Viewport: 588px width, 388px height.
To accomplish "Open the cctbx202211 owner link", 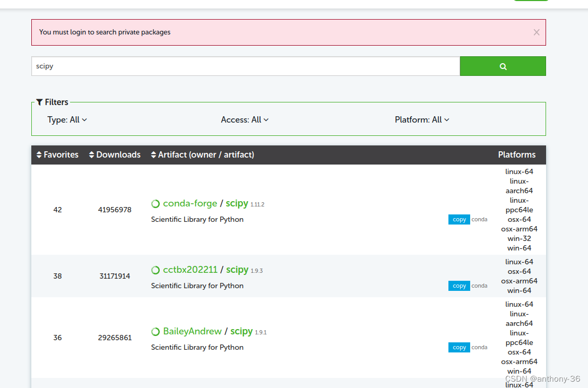I will tap(190, 270).
